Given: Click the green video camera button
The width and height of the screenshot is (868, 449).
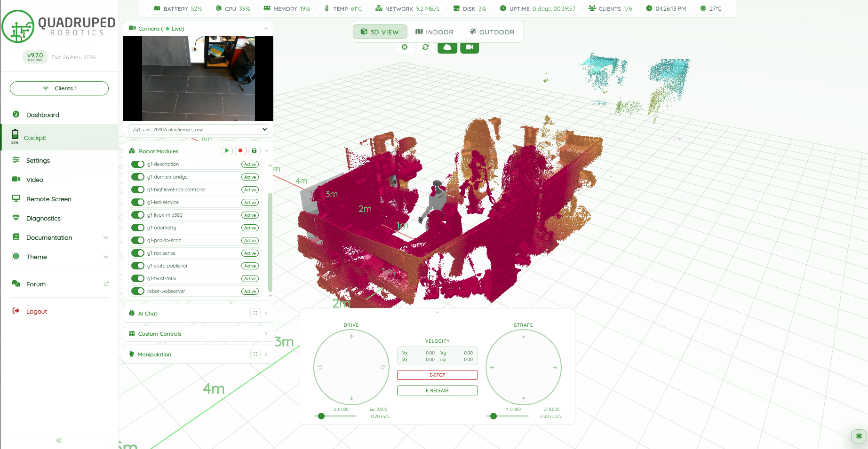Looking at the screenshot, I should (470, 47).
